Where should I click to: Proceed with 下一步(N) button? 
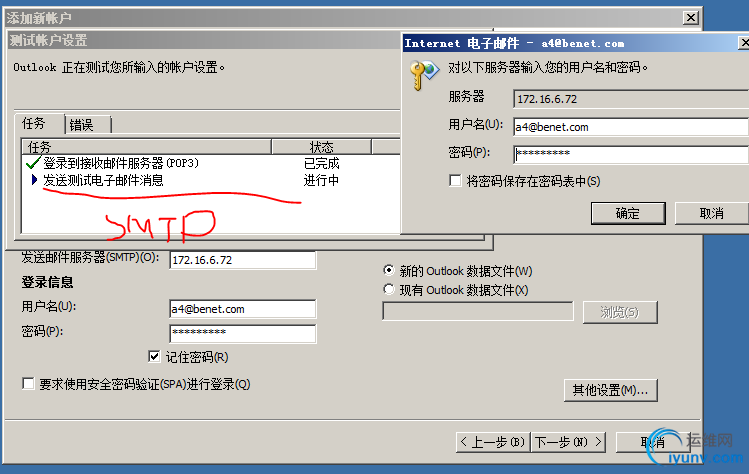[568, 442]
